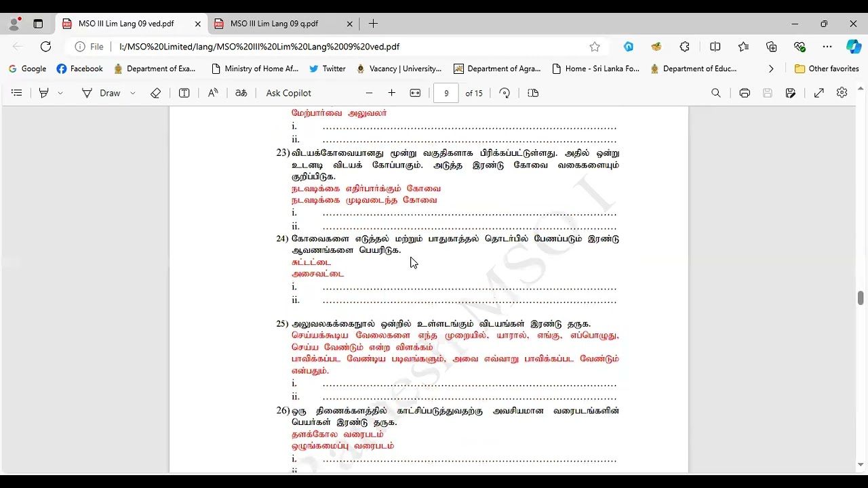Click the scrollbar down arrow

point(861,465)
